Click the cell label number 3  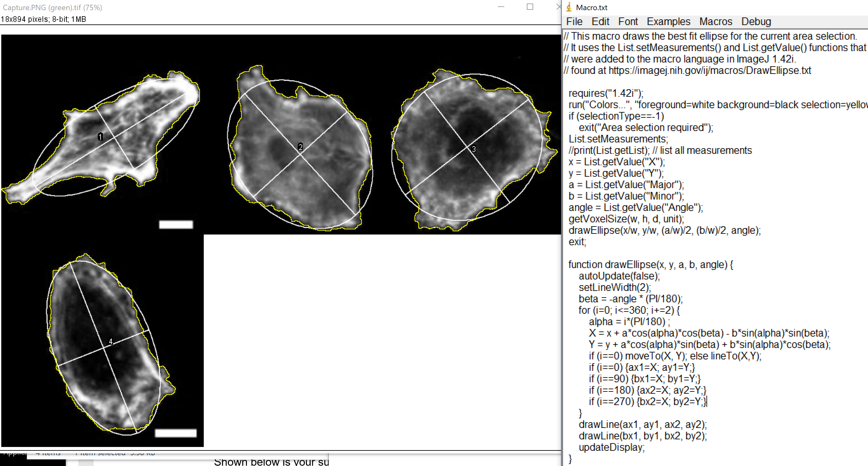[474, 149]
